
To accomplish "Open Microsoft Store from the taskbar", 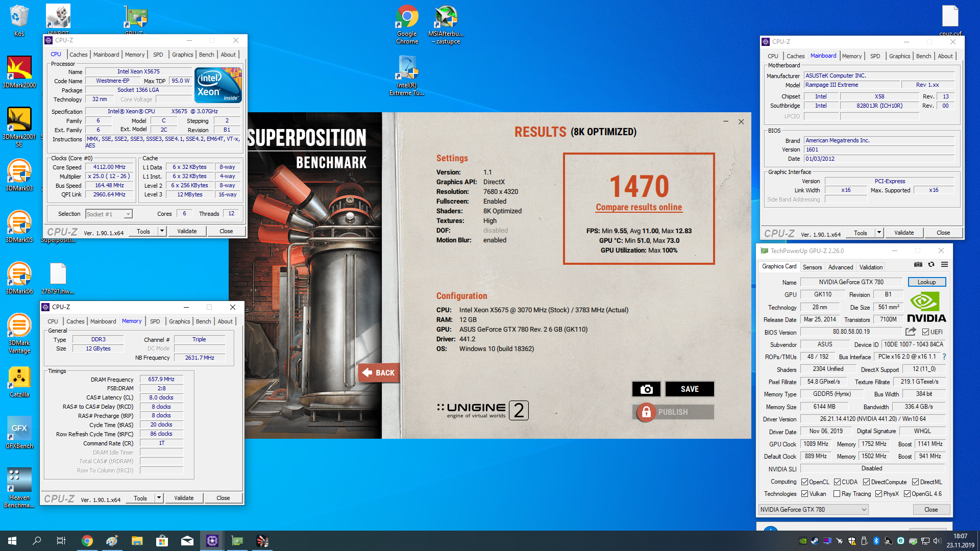I will point(162,541).
